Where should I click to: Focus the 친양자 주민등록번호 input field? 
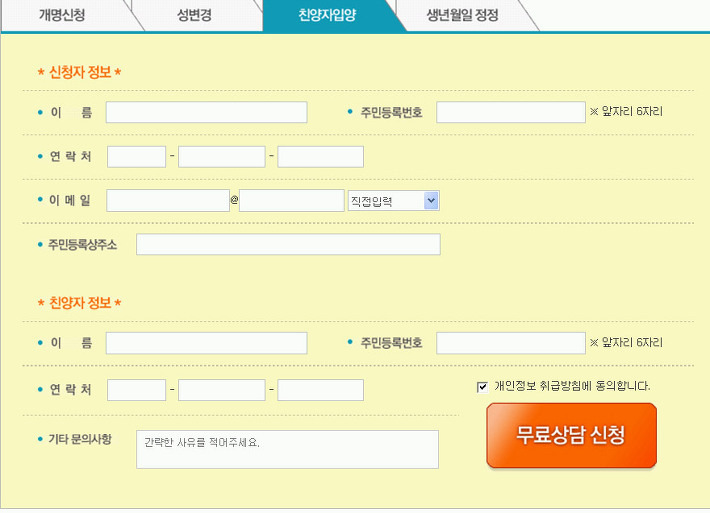point(511,343)
